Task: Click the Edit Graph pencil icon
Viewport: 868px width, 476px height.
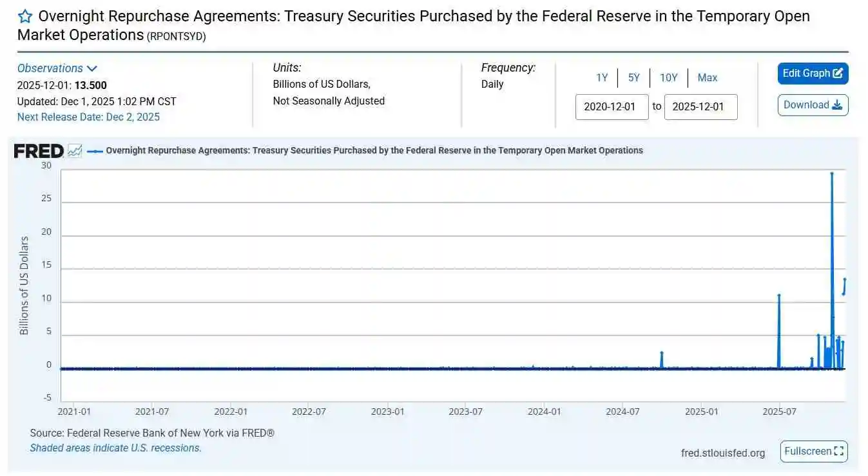Action: (x=838, y=74)
